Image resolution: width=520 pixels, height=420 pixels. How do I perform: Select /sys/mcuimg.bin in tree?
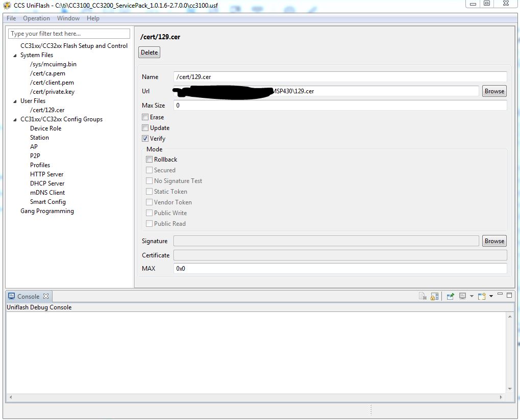point(53,64)
